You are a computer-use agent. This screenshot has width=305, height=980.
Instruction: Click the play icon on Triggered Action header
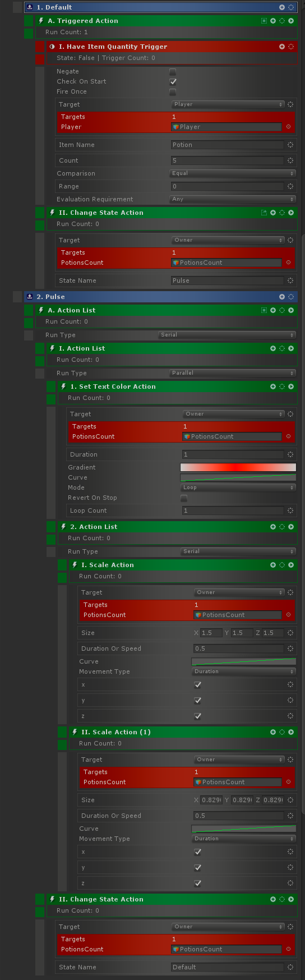[x=291, y=21]
